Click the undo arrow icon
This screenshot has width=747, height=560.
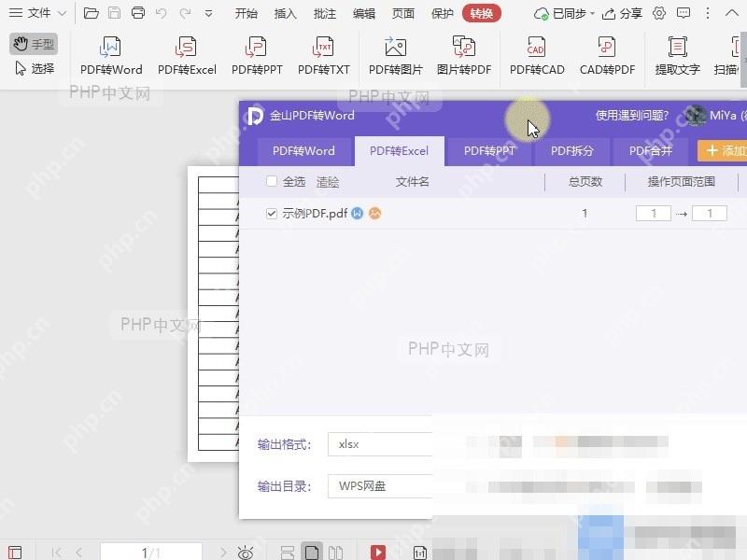(161, 13)
